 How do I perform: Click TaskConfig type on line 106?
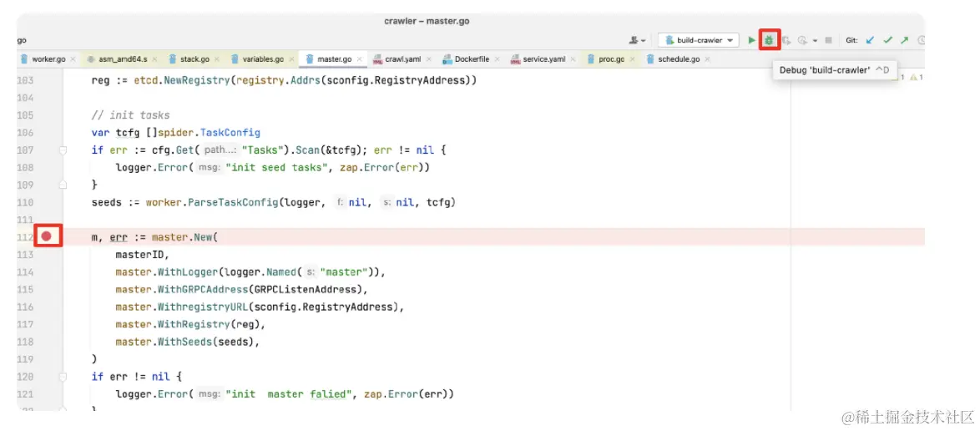(231, 134)
